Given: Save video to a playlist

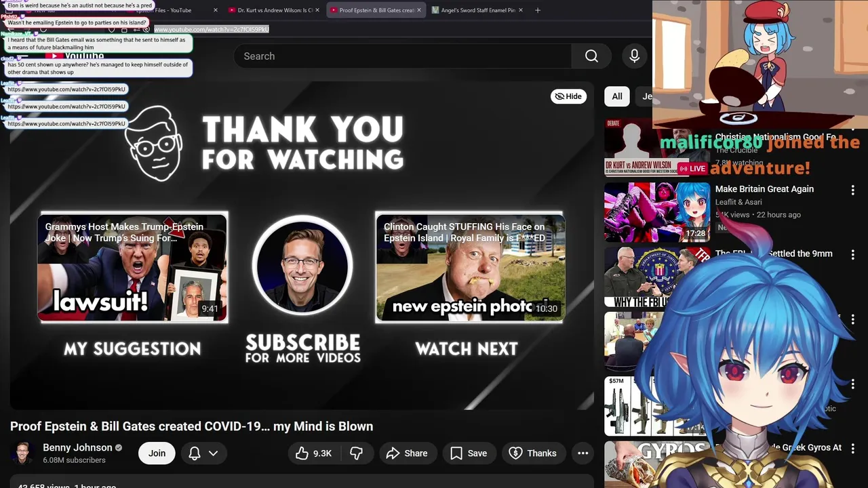Looking at the screenshot, I should pos(469,453).
